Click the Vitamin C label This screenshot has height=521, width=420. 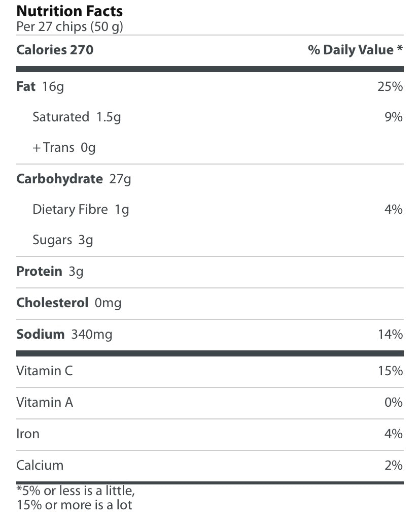[45, 371]
